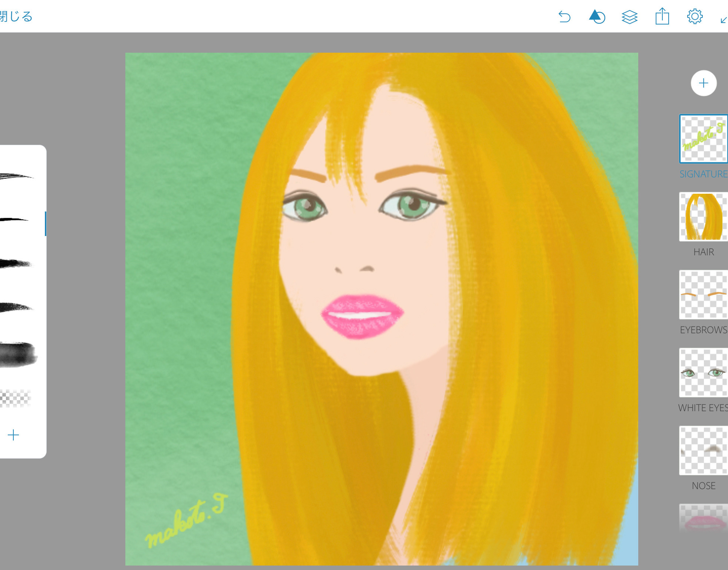
Task: Select the lips layer thumbnail
Action: pos(703,519)
